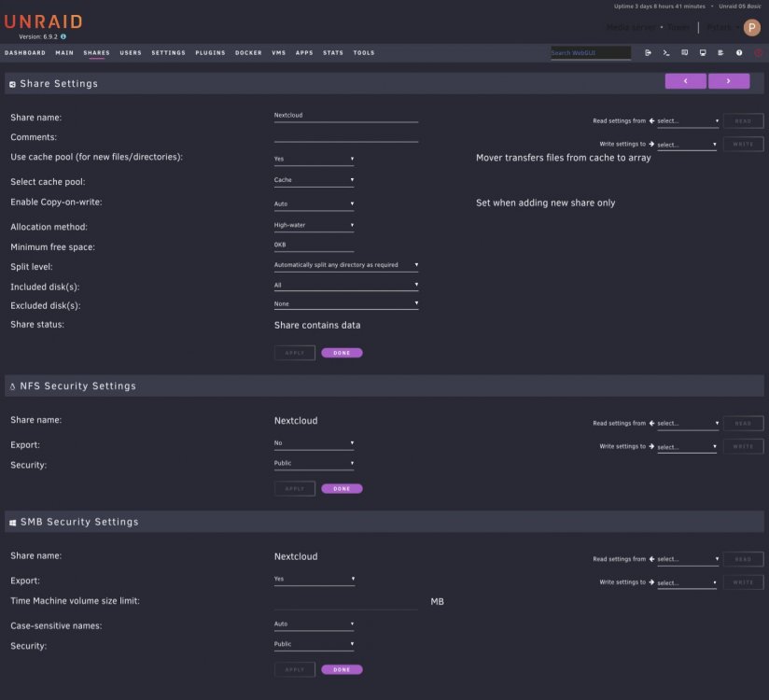Open the system log icon in the top bar
This screenshot has height=700, width=769.
click(720, 52)
